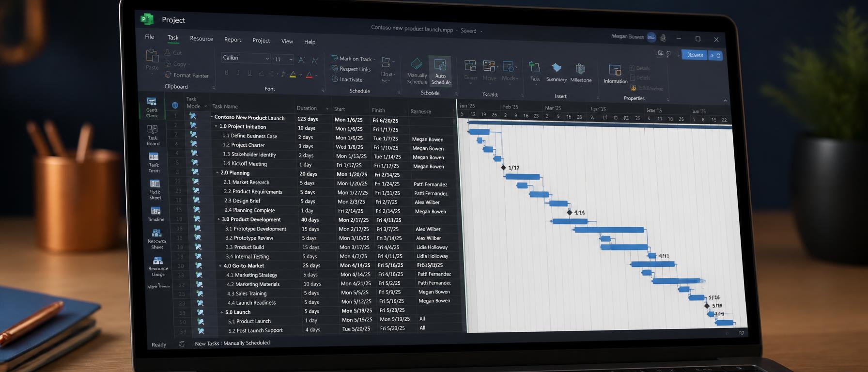
Task: Select '5.2 Post Launch Support' task name
Action: (255, 330)
